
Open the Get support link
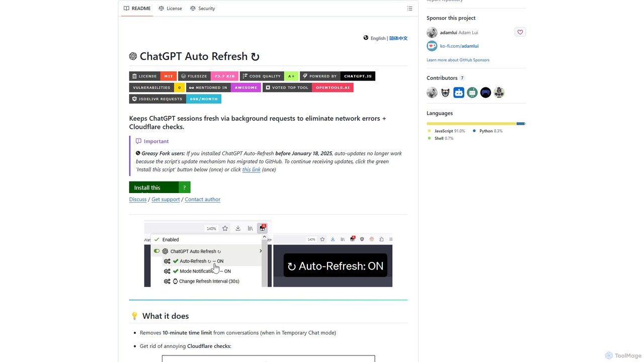click(166, 200)
